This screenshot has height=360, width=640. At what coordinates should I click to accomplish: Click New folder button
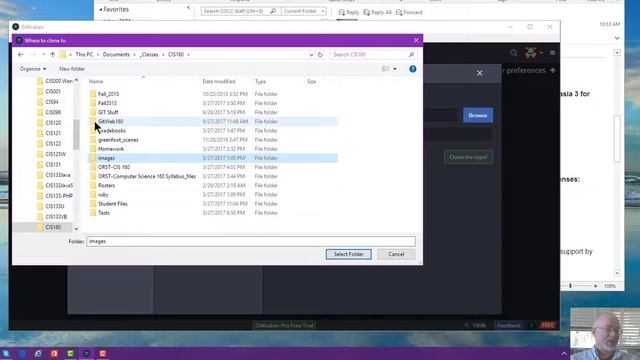[72, 69]
